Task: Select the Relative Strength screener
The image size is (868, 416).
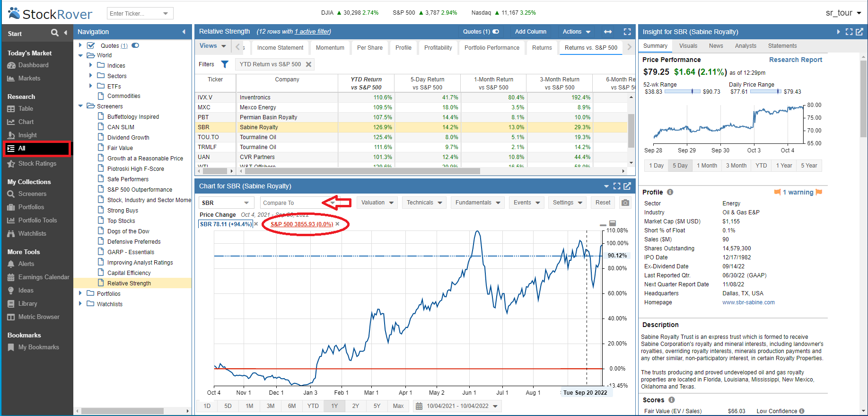Action: 129,283
